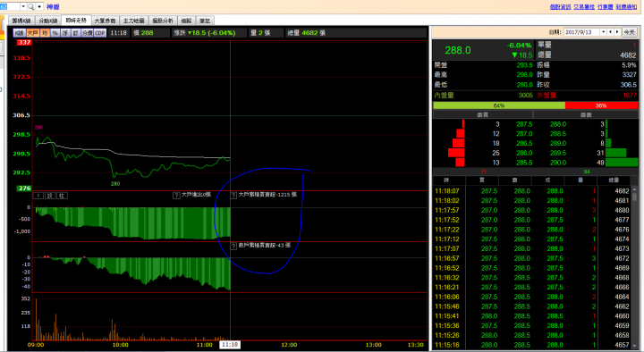The width and height of the screenshot is (644, 352).
Task: Click the scroll down arrow of the trade list
Action: pos(634,346)
